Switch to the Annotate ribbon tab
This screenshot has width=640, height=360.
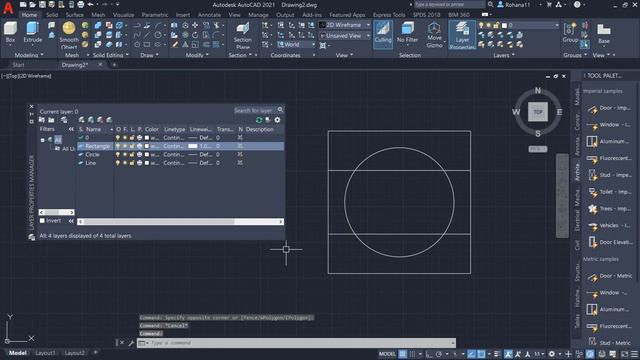click(x=209, y=15)
